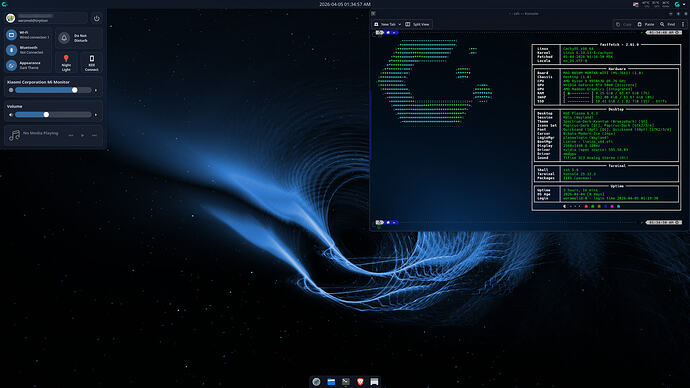Click Paste in Konsole toolbar
The image size is (690, 388).
point(646,24)
